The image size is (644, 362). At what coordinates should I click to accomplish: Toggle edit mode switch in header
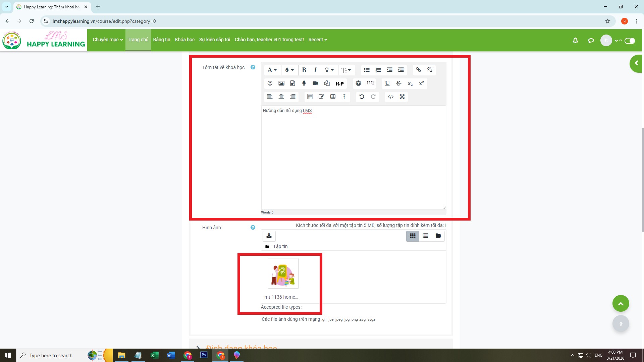click(x=630, y=41)
